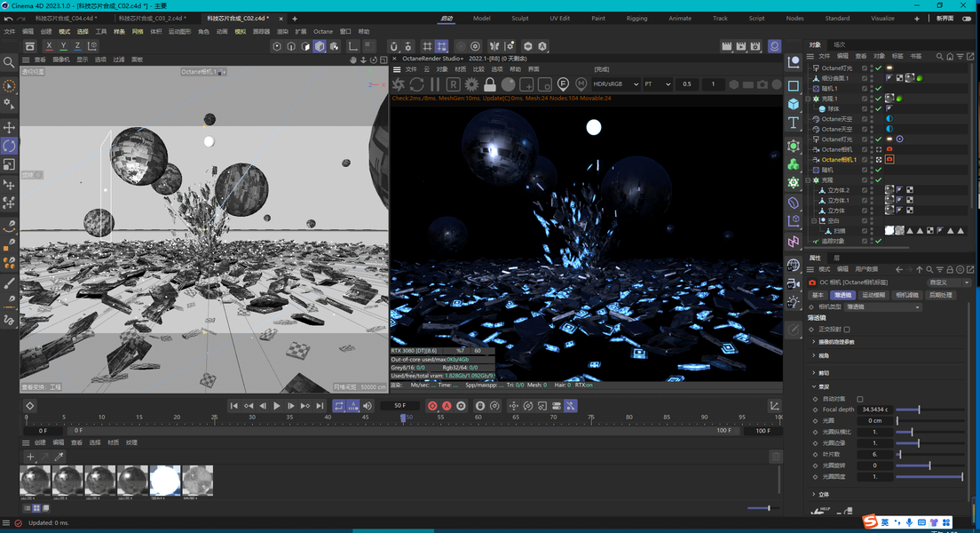Image resolution: width=980 pixels, height=533 pixels.
Task: Select the white glowing material thumbnail
Action: coord(165,481)
